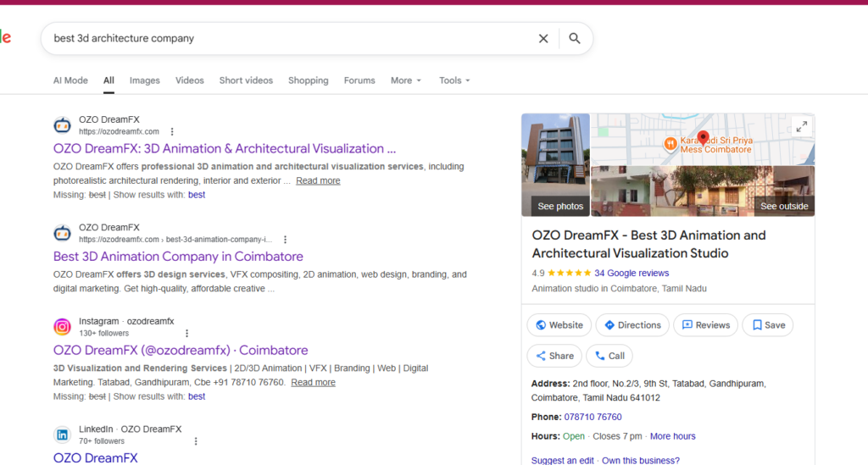This screenshot has height=465, width=868.
Task: Open three-dot menu beside Instagram result
Action: pos(186,334)
